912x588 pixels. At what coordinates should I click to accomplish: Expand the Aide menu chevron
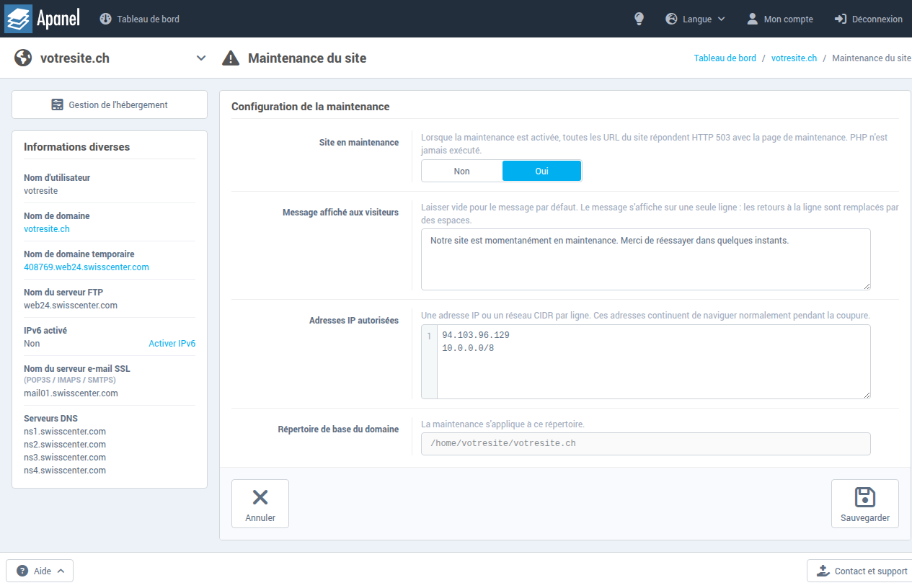pyautogui.click(x=61, y=571)
